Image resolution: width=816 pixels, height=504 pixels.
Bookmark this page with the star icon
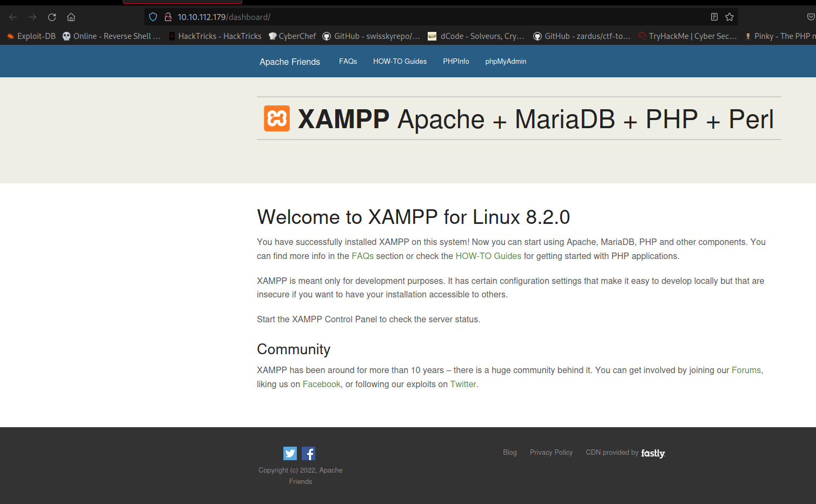click(x=729, y=17)
